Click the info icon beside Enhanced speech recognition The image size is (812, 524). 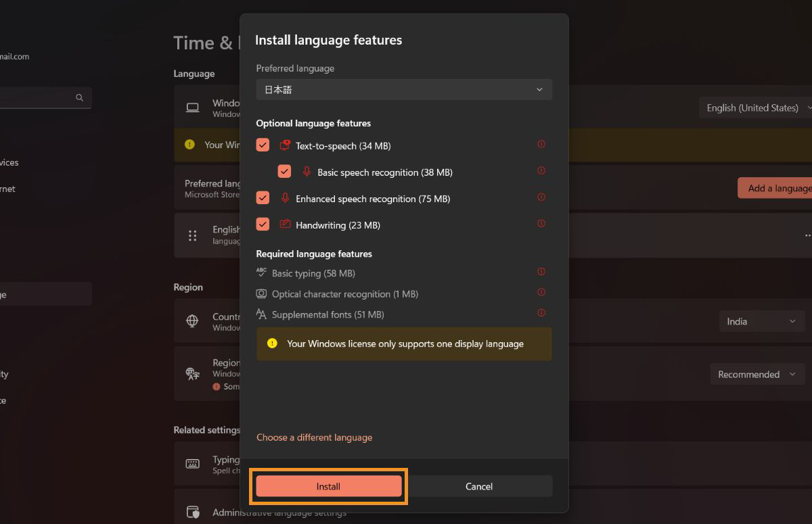coord(541,197)
